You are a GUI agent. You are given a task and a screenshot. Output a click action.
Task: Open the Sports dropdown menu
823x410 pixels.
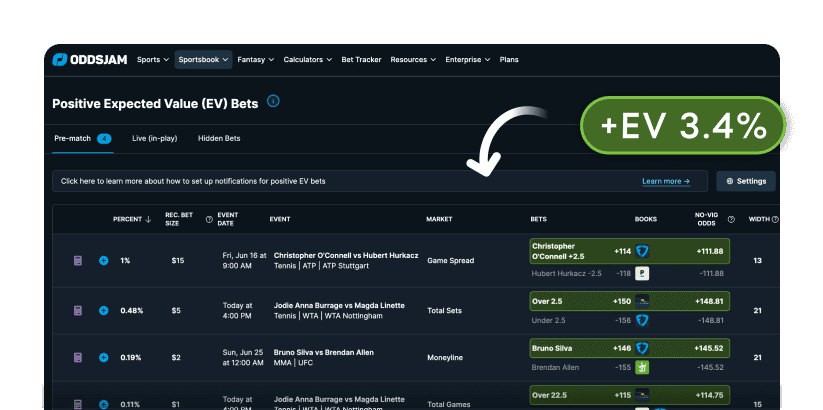pos(153,60)
